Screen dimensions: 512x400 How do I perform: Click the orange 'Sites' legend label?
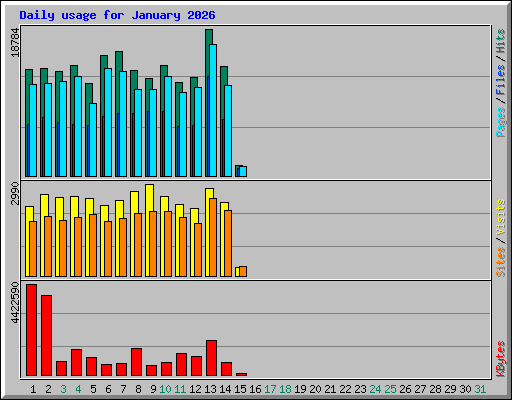click(x=501, y=262)
